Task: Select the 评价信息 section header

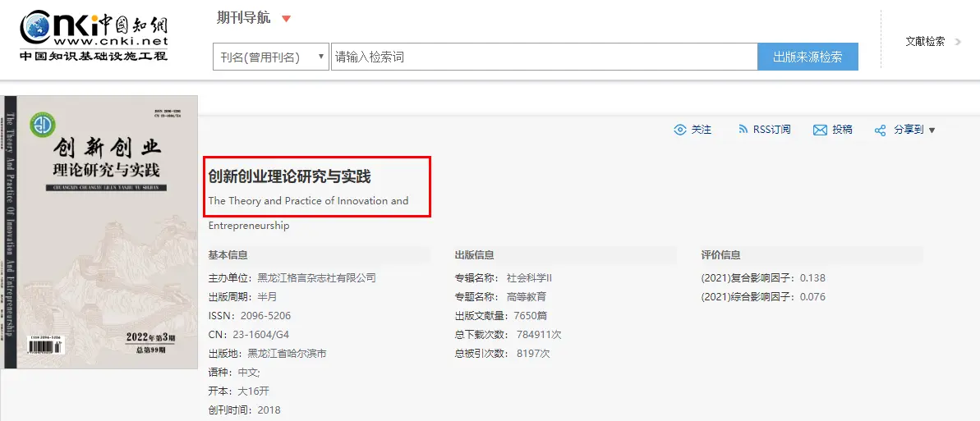Action: [721, 255]
